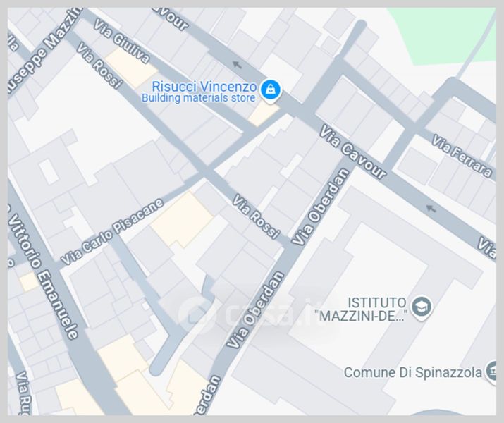Viewport: 504px width, 423px height.
Task: Click the Building materials store subtitle
Action: click(199, 98)
